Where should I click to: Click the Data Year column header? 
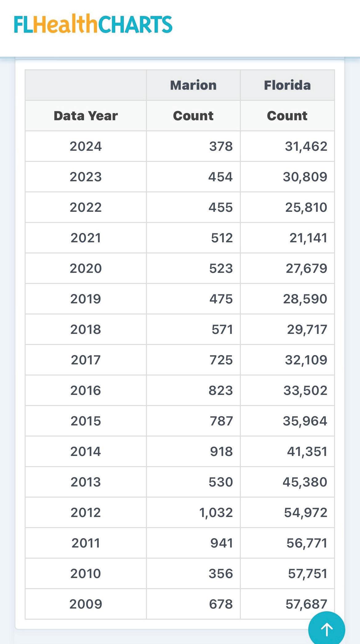coord(86,116)
